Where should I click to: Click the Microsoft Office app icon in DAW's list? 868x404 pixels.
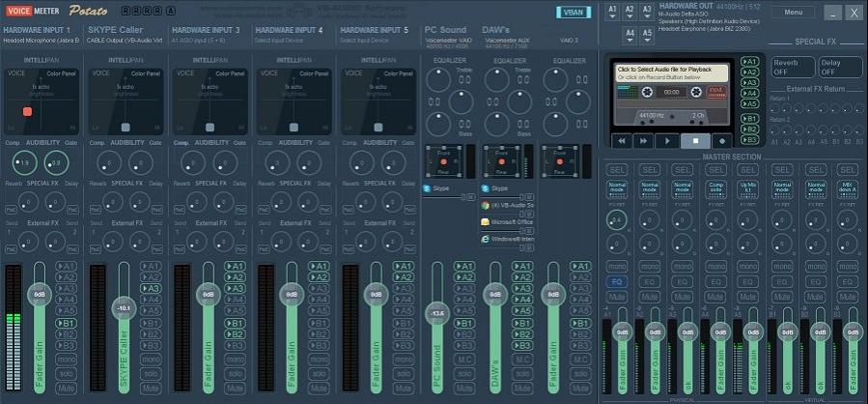point(487,221)
